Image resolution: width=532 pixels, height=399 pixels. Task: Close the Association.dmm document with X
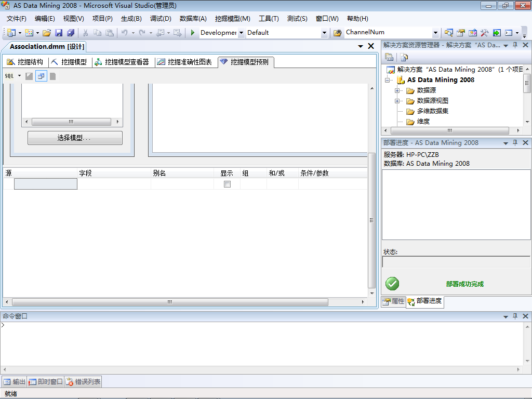pyautogui.click(x=371, y=46)
